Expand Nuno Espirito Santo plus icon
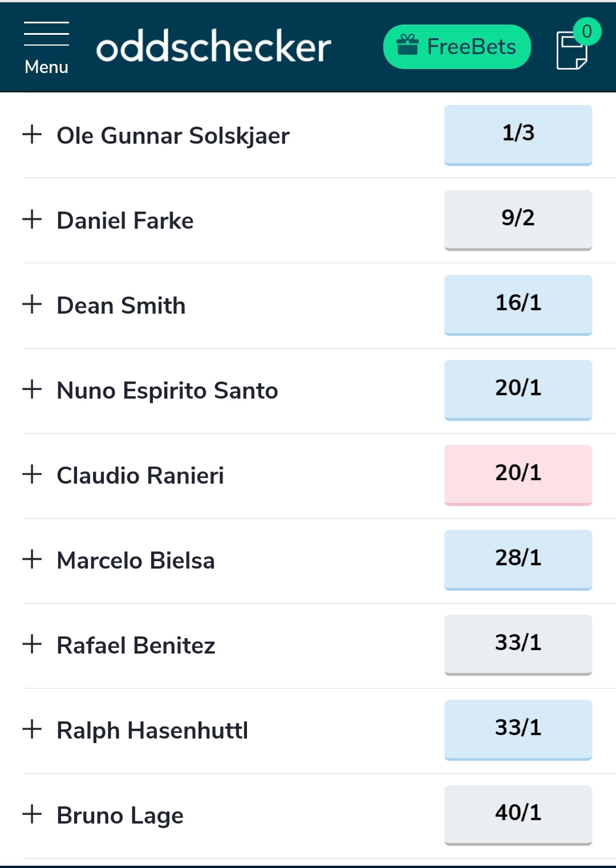Screen dimensions: 616x868 (x=32, y=390)
